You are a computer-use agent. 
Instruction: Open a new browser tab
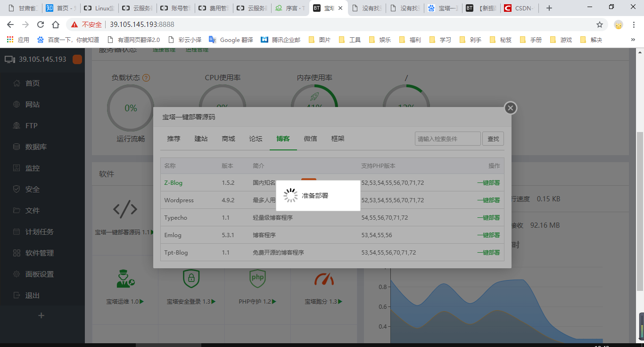tap(549, 8)
